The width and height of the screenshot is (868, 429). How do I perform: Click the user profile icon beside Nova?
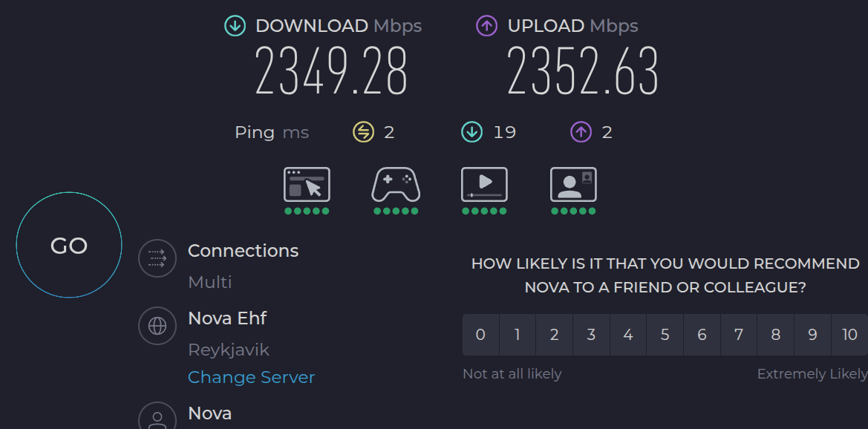click(x=157, y=419)
